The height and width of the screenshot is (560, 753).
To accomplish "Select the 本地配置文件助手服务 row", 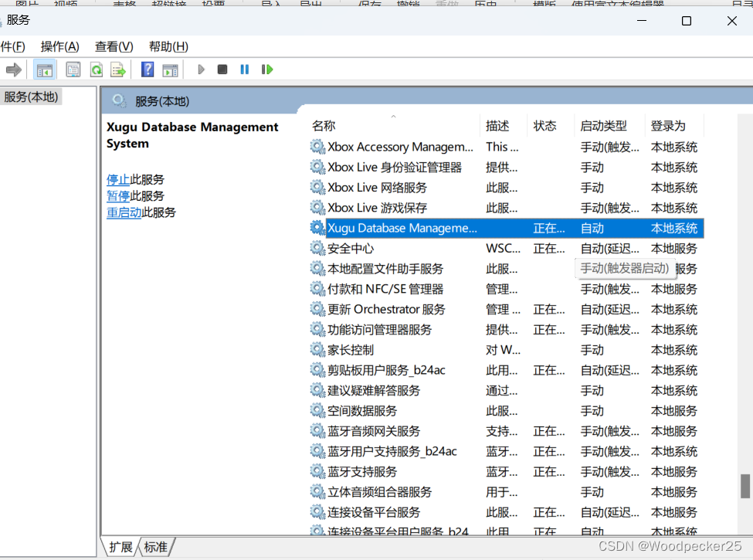I will [507, 269].
